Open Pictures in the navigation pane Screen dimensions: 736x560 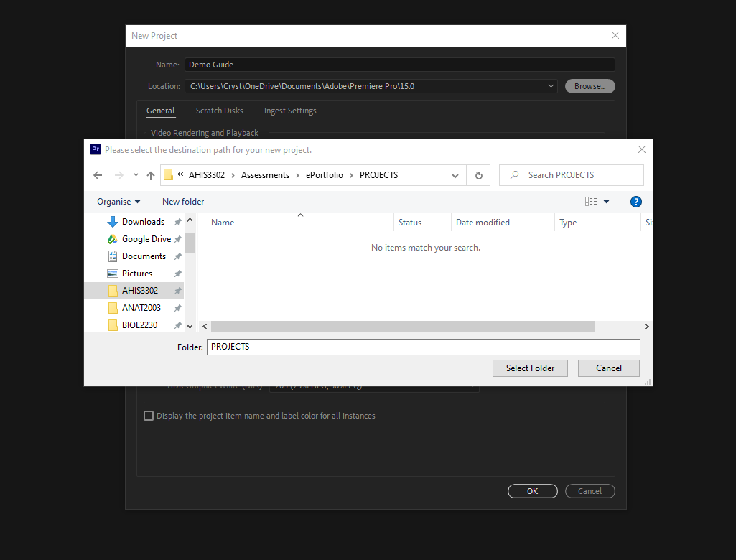pyautogui.click(x=137, y=274)
